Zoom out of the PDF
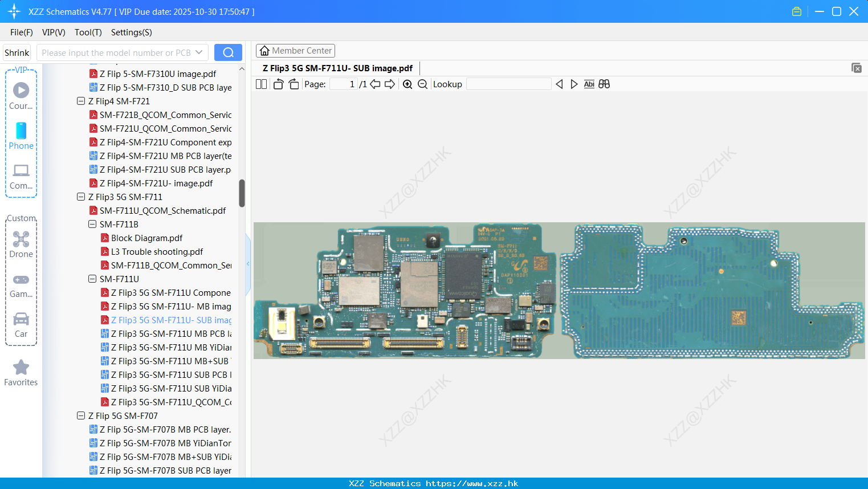Screen dimensions: 868x489 (x=422, y=84)
